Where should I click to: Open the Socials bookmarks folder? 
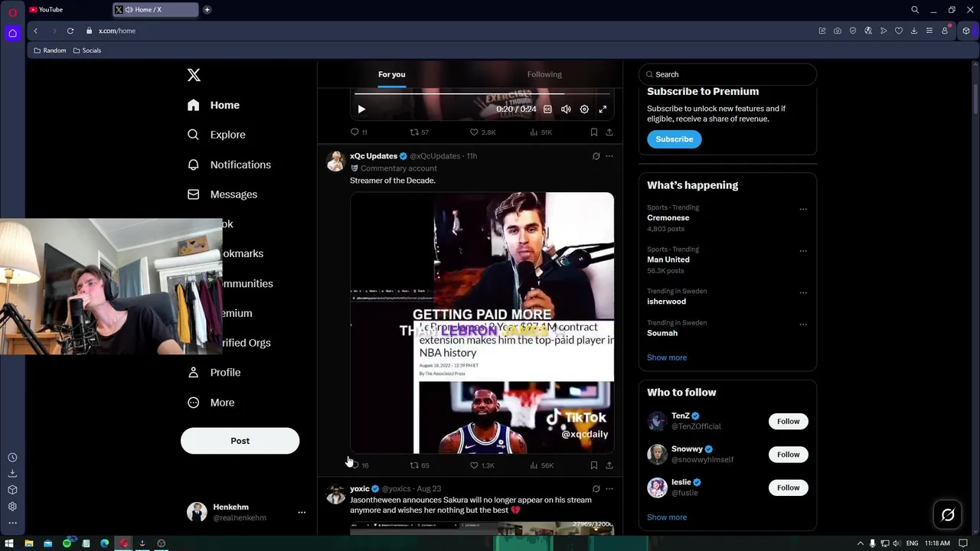tap(87, 51)
